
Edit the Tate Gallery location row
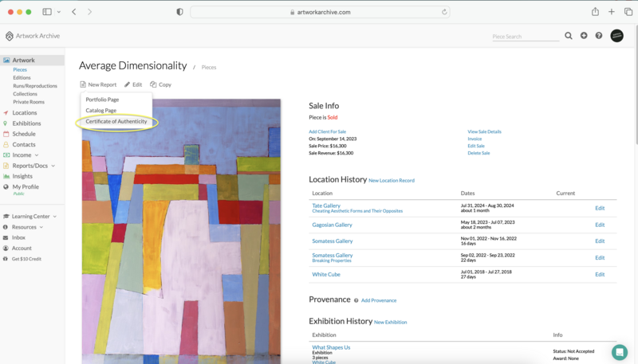(600, 208)
